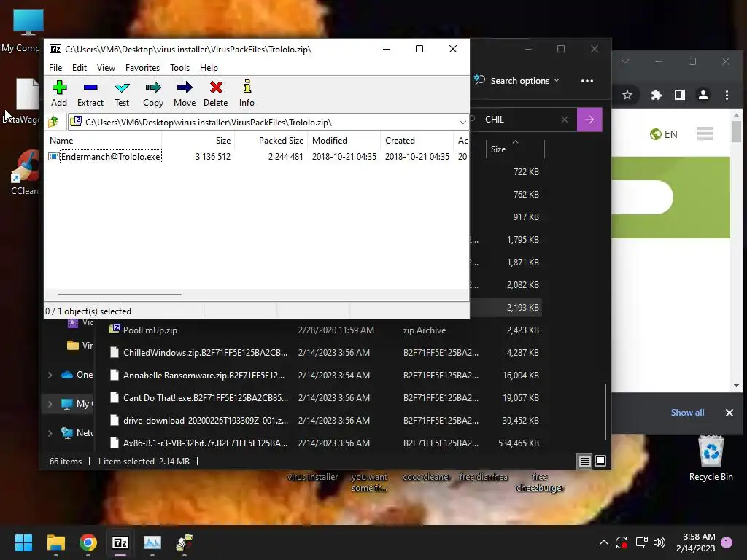This screenshot has height=560, width=747.
Task: Extract files using the Extract toolbar icon
Action: tap(90, 93)
